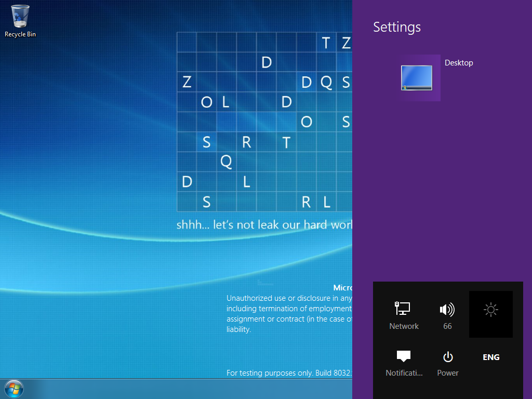Image resolution: width=532 pixels, height=399 pixels.
Task: Click the 'For testing purposes only' build text
Action: pyautogui.click(x=289, y=373)
